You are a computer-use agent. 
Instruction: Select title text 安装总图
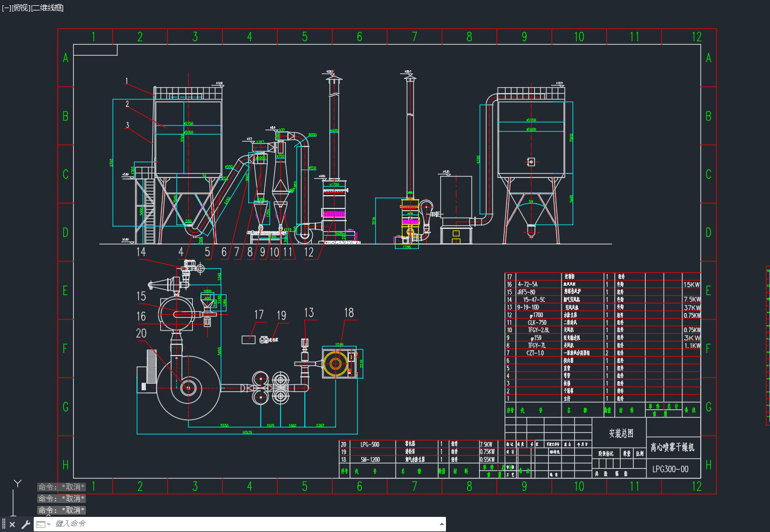[x=620, y=433]
